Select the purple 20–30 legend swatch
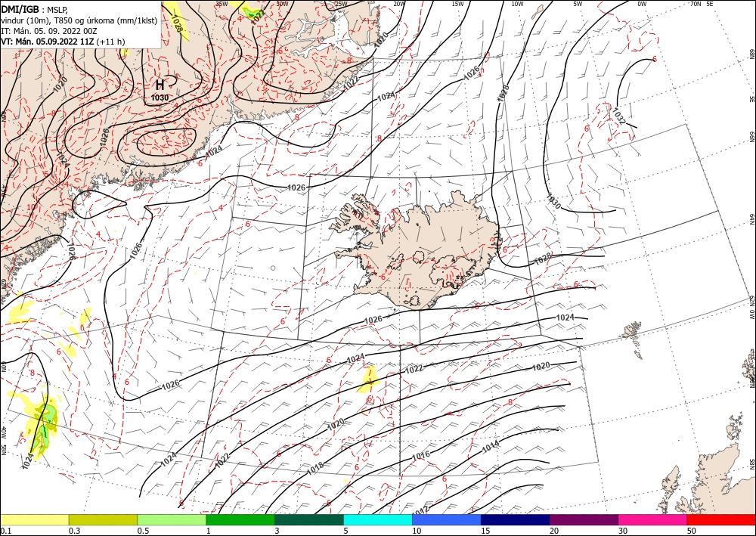756x536 pixels. (584, 519)
